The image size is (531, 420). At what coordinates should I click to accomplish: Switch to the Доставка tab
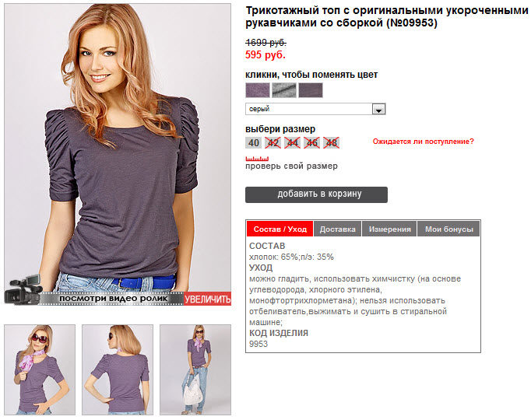click(x=338, y=229)
